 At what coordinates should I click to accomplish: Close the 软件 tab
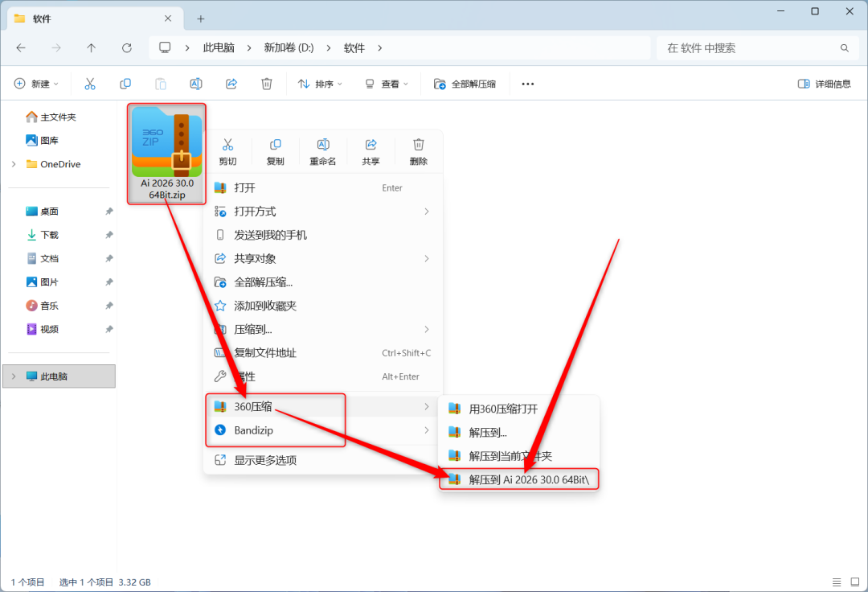click(168, 18)
